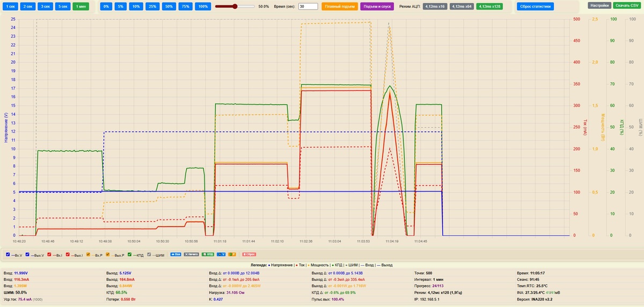The height and width of the screenshot is (307, 644).
Task: Toggle the КПД series checkbox
Action: (x=129, y=254)
